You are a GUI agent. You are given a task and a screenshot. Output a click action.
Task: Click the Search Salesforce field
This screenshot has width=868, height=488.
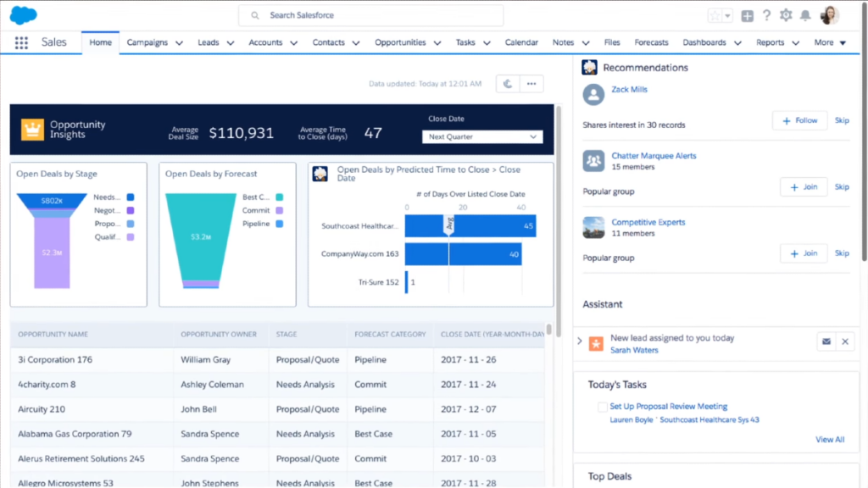(371, 15)
